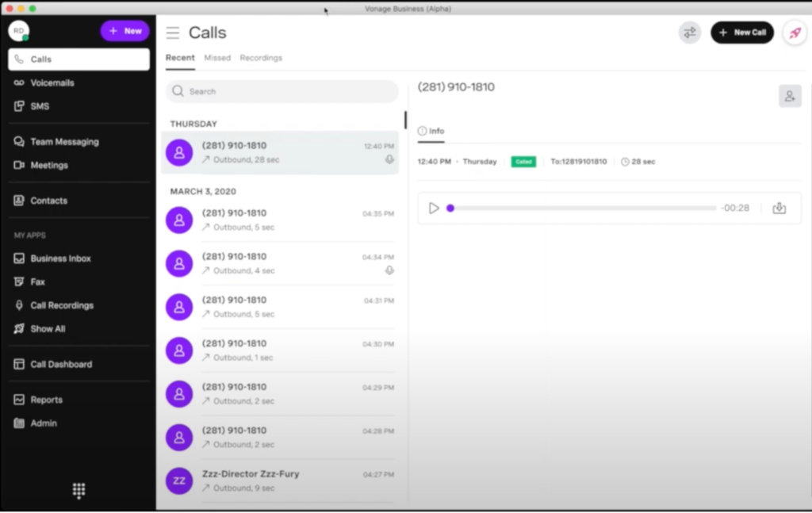Open Call Recordings from My Apps
The width and height of the screenshot is (812, 513).
(60, 305)
